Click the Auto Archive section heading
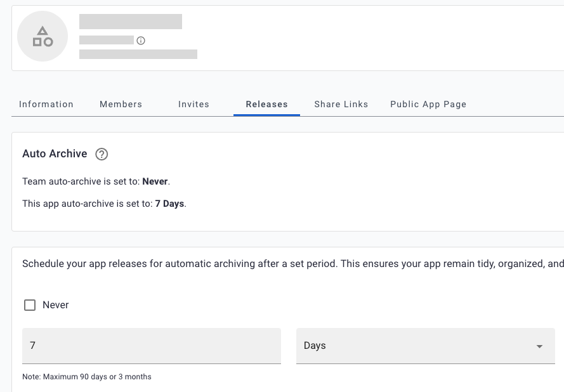Screen dimensions: 564x392 (x=55, y=154)
